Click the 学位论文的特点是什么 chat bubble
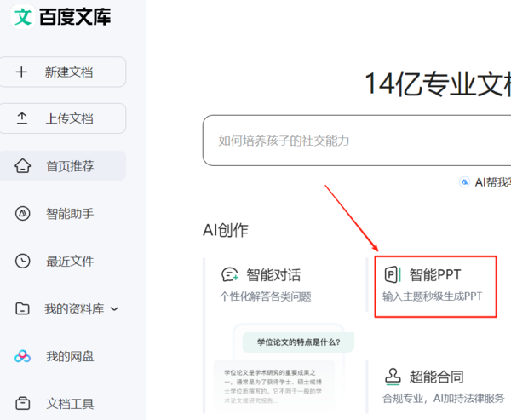The height and width of the screenshot is (420, 511). [298, 342]
